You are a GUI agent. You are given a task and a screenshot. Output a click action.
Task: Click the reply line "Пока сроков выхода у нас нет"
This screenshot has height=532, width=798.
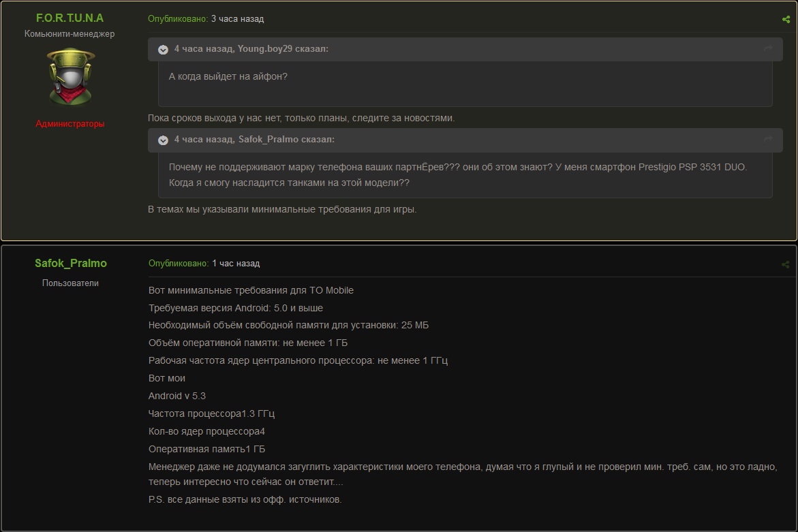tap(301, 118)
